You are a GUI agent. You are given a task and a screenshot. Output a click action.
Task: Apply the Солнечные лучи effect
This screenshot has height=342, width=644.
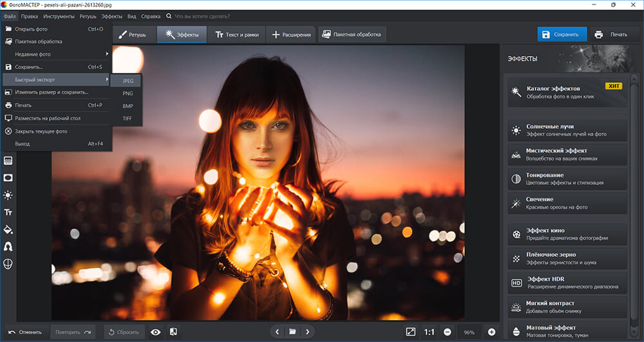pos(567,130)
